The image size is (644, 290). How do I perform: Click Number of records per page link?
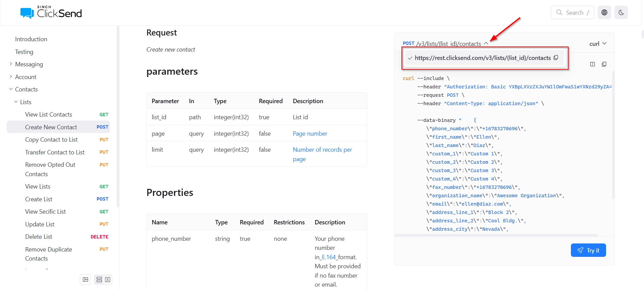pyautogui.click(x=322, y=154)
